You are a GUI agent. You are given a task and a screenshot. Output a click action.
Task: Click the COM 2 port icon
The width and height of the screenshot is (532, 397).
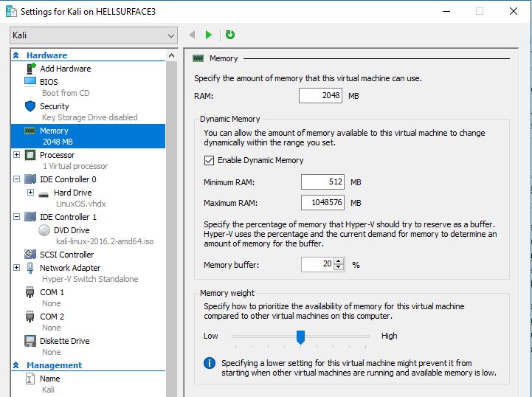pyautogui.click(x=30, y=317)
